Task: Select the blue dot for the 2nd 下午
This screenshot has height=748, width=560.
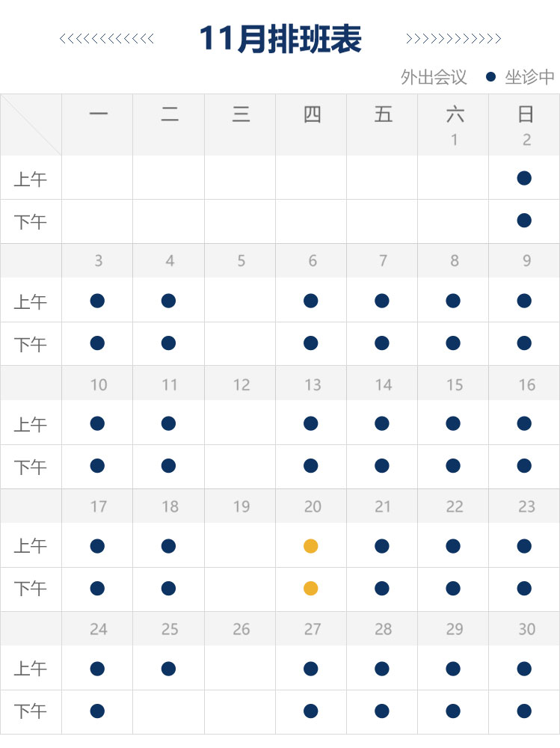Action: click(524, 221)
